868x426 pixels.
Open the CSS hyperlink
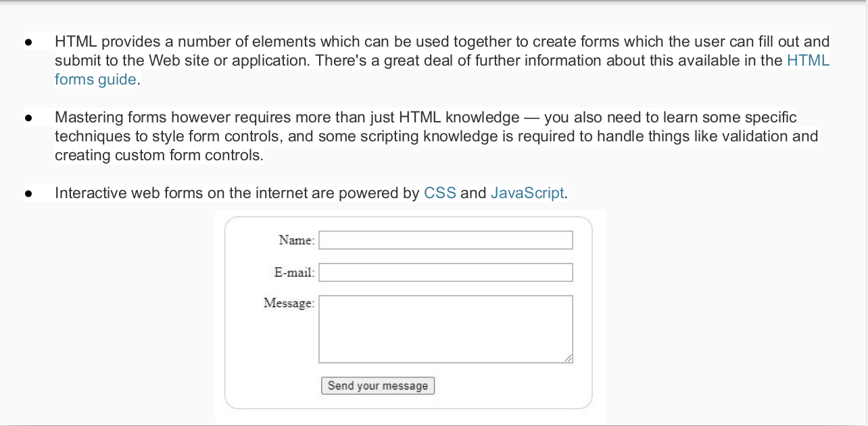439,193
